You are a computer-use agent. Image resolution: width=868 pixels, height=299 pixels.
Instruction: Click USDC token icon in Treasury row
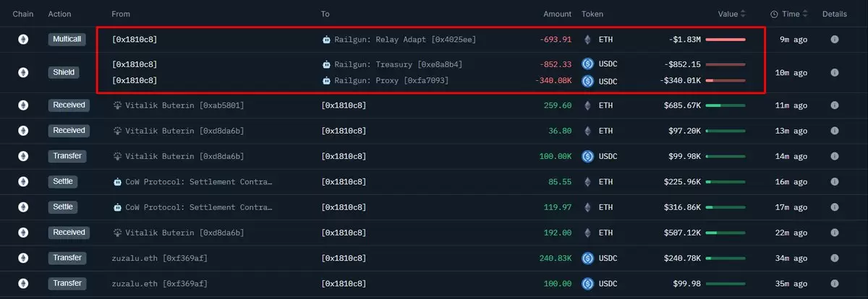[x=587, y=64]
